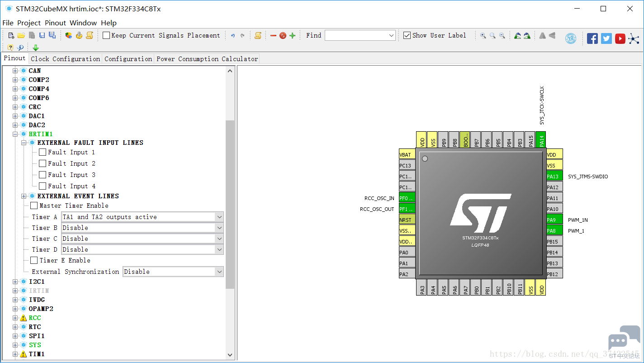This screenshot has width=644, height=363.
Task: Click the red prohibition circle icon
Action: (283, 35)
